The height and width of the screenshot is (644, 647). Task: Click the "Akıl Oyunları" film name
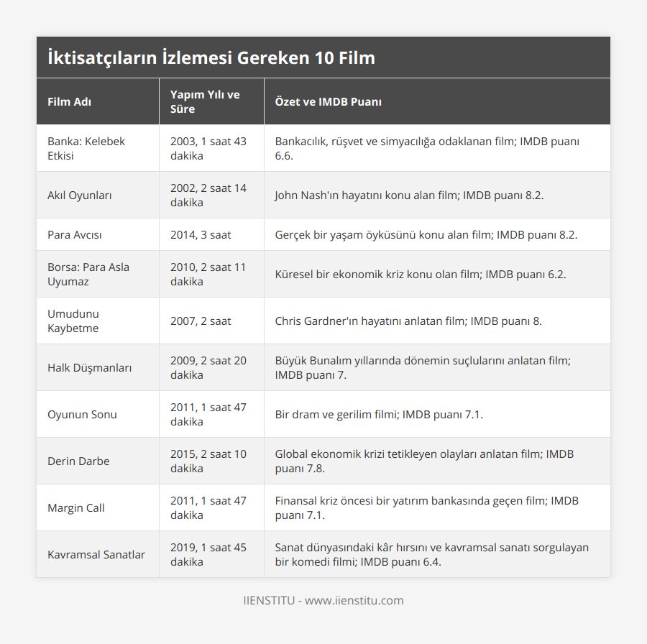click(x=79, y=195)
